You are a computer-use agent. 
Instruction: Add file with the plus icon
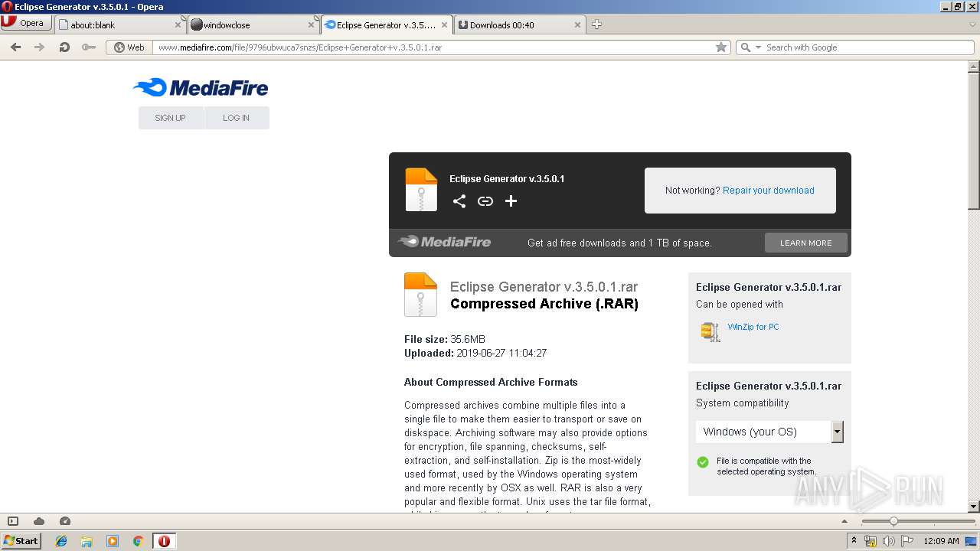[511, 201]
